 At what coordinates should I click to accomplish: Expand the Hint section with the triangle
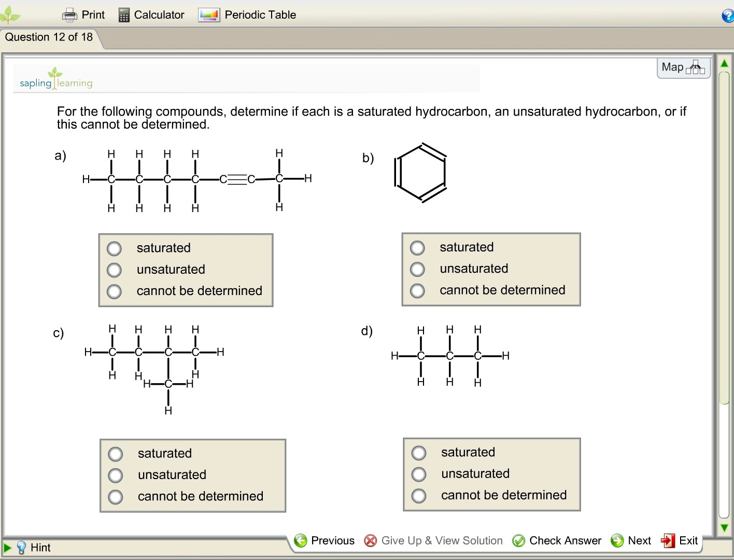coord(7,548)
